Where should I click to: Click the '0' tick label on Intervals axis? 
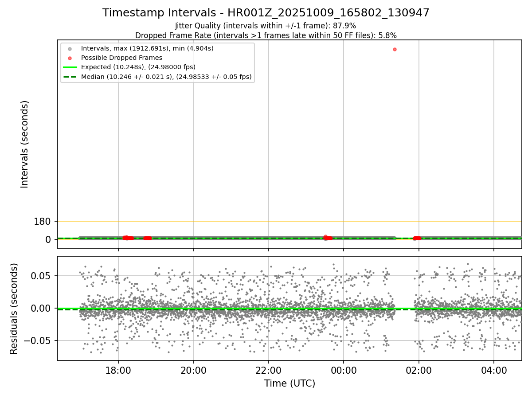click(x=49, y=239)
